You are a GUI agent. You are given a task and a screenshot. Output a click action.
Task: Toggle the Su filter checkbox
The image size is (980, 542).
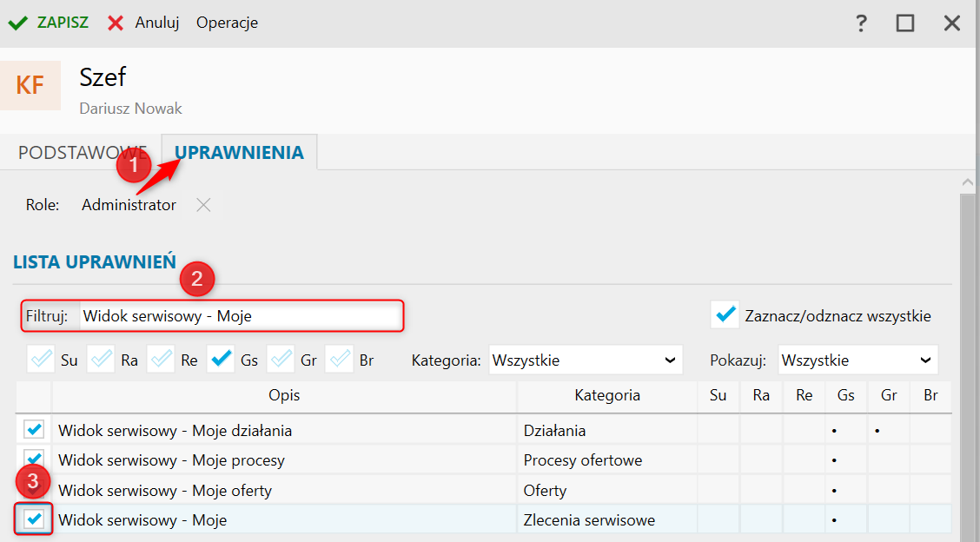(x=41, y=360)
